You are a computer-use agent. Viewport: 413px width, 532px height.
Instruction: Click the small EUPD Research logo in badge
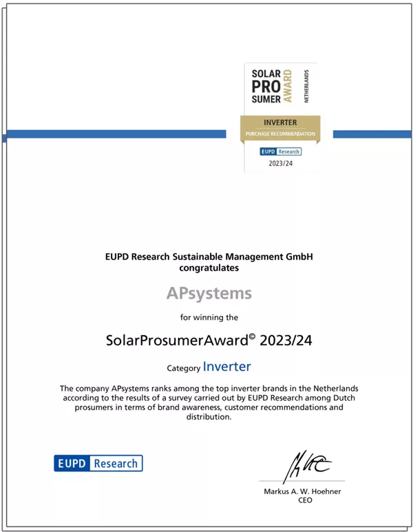coord(280,151)
